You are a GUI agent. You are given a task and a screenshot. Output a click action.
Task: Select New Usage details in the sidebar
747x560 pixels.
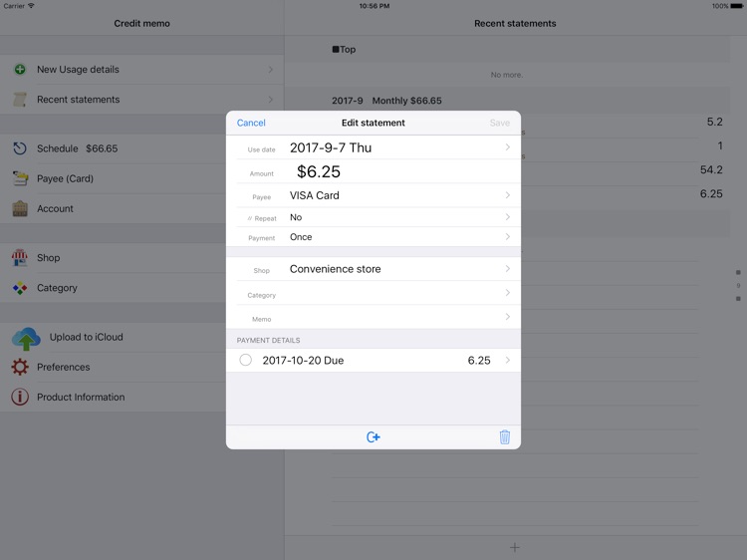point(142,70)
